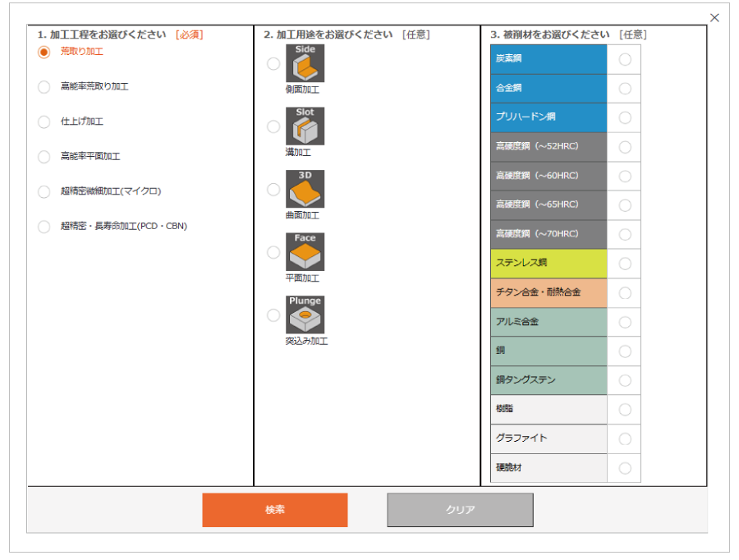The image size is (739, 560).
Task: Choose the 合金鋼 material radio button
Action: point(625,89)
